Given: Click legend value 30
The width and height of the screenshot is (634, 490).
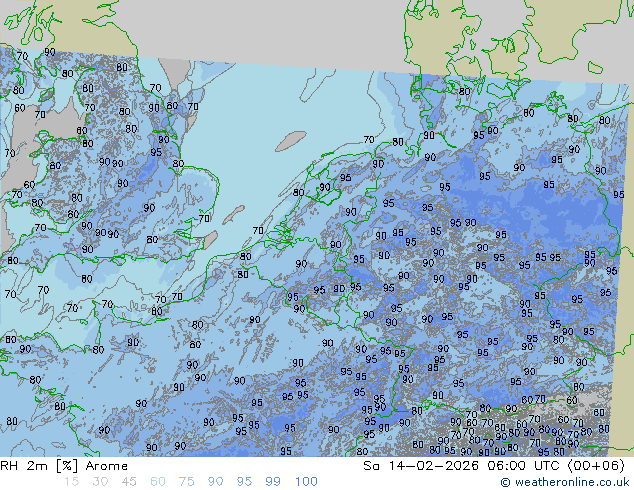Looking at the screenshot, I should (x=100, y=482).
